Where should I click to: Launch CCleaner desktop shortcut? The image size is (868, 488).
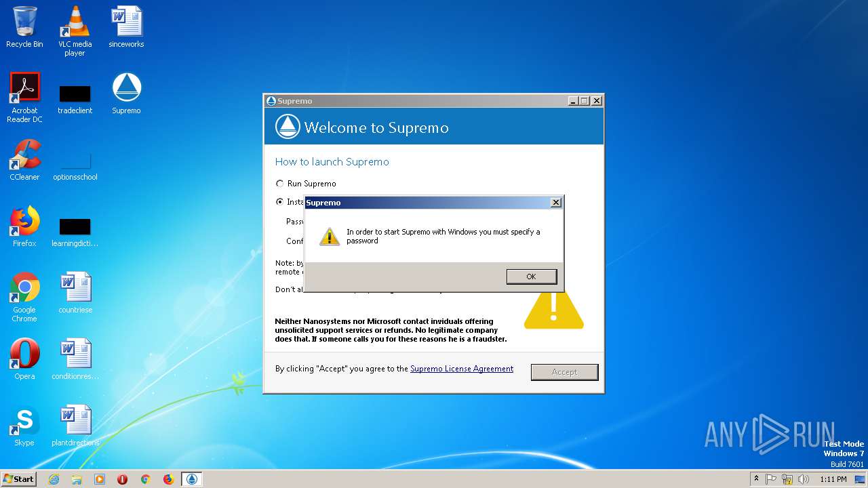tap(24, 160)
